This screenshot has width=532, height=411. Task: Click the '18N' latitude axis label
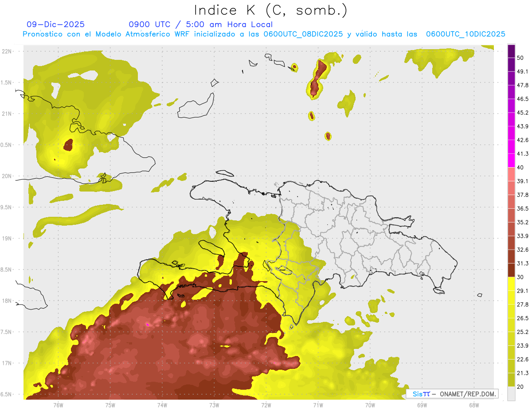click(7, 301)
